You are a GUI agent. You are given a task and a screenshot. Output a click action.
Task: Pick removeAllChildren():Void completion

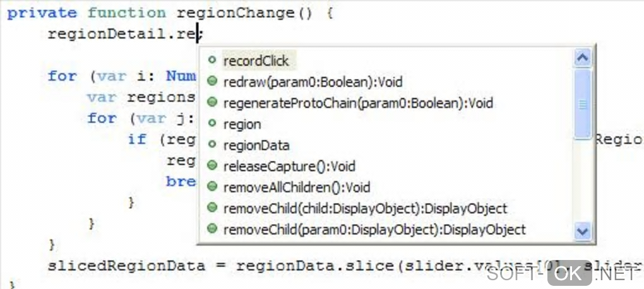(296, 187)
